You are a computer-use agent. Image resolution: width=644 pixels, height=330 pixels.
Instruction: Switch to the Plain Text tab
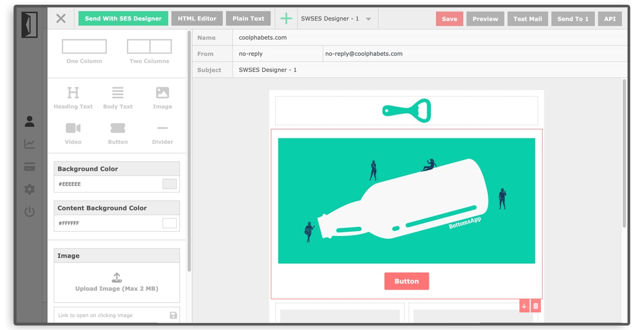pos(248,19)
